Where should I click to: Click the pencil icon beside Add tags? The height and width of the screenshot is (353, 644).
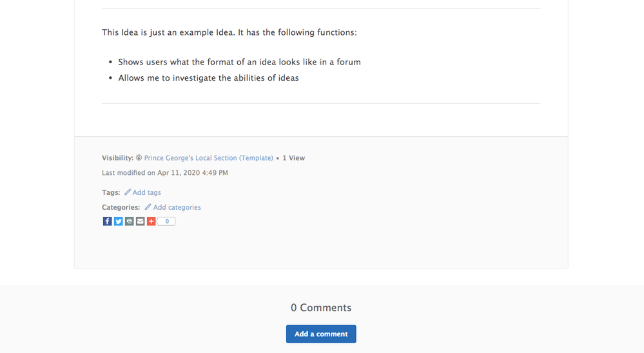point(128,192)
